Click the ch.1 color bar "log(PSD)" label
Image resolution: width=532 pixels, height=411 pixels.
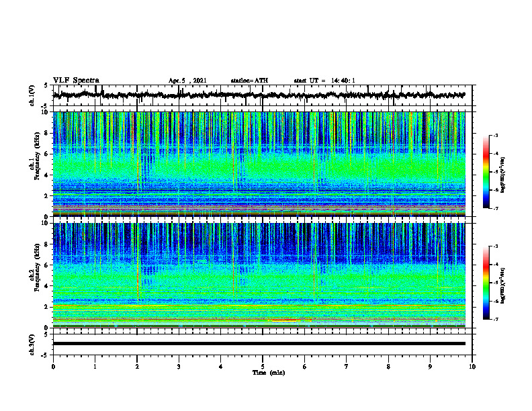(503, 175)
